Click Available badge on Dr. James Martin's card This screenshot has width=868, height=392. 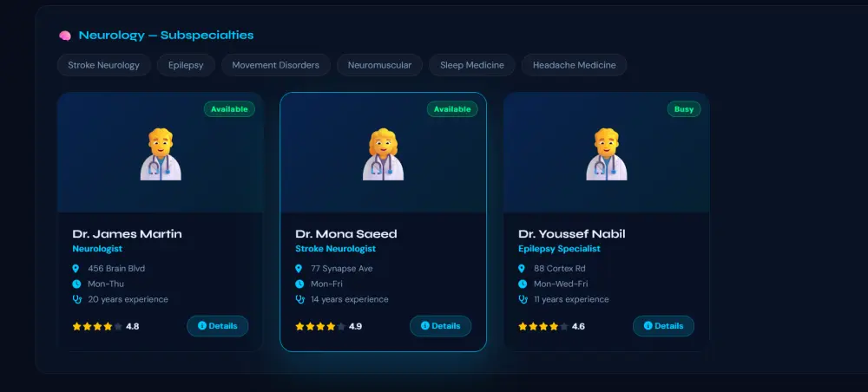(x=229, y=109)
